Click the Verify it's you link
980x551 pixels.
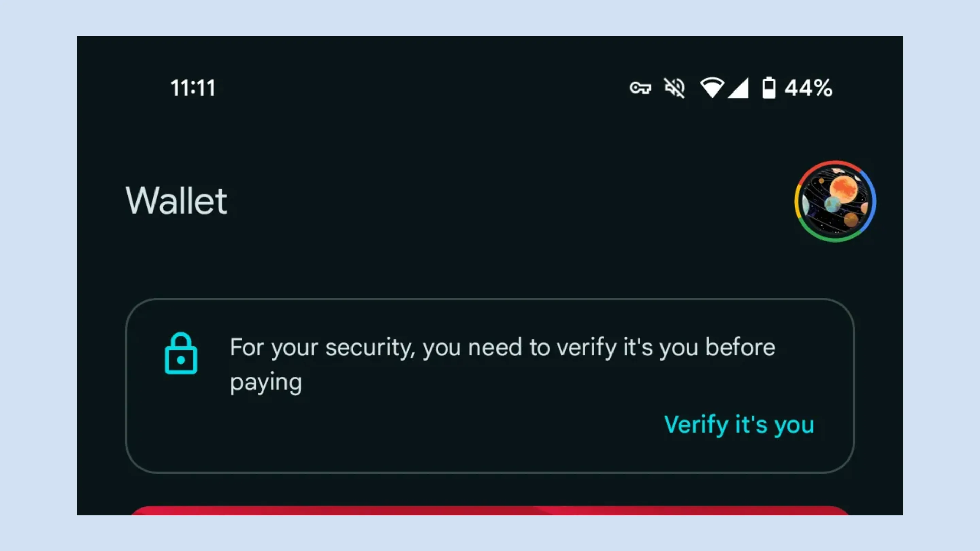coord(739,424)
